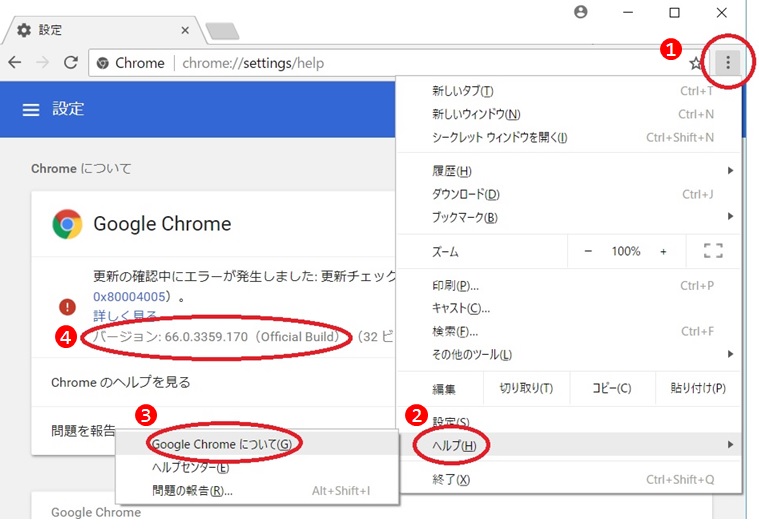Open the profile avatar icon in title bar
Screen dimensions: 759x531
point(580,12)
